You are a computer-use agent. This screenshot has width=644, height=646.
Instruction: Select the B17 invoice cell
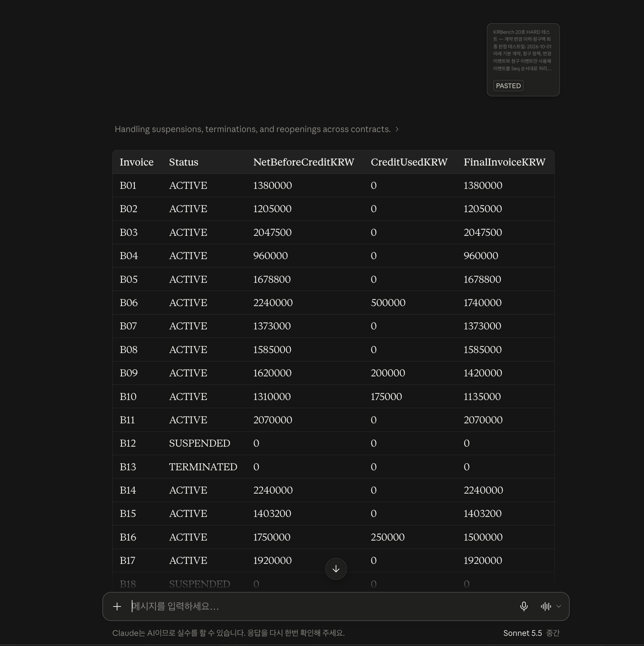[x=127, y=561]
